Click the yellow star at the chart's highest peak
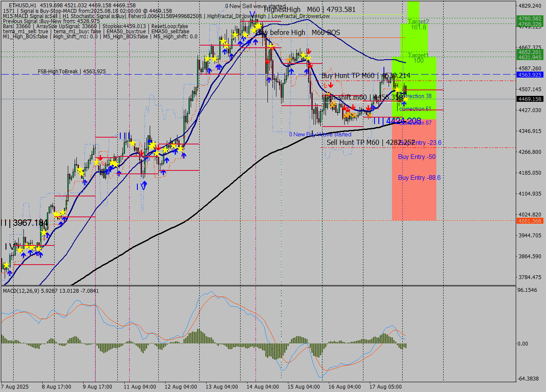 (258, 26)
